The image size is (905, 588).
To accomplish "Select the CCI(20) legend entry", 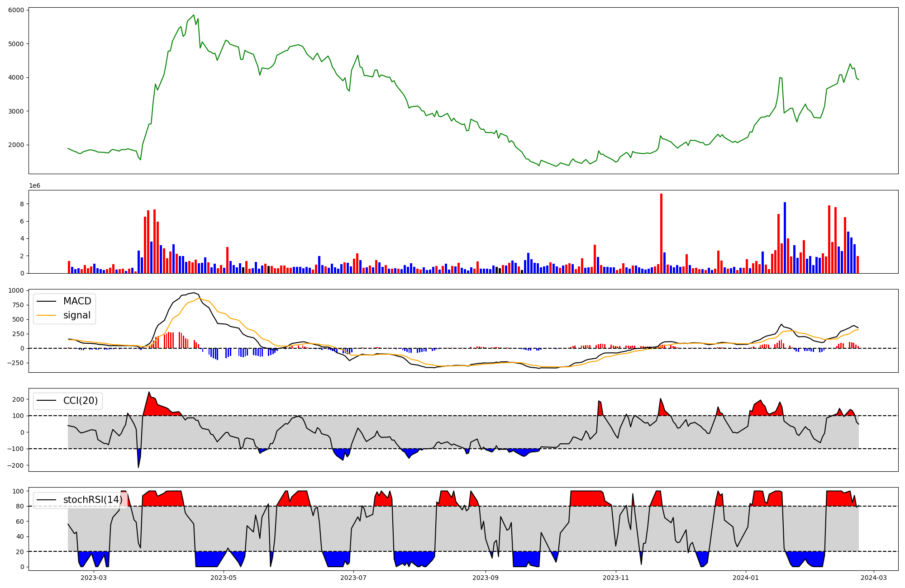I will [x=80, y=401].
